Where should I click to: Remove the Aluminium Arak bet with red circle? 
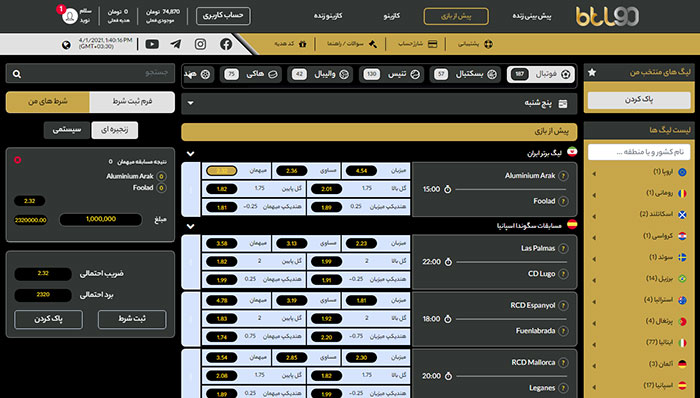click(18, 160)
